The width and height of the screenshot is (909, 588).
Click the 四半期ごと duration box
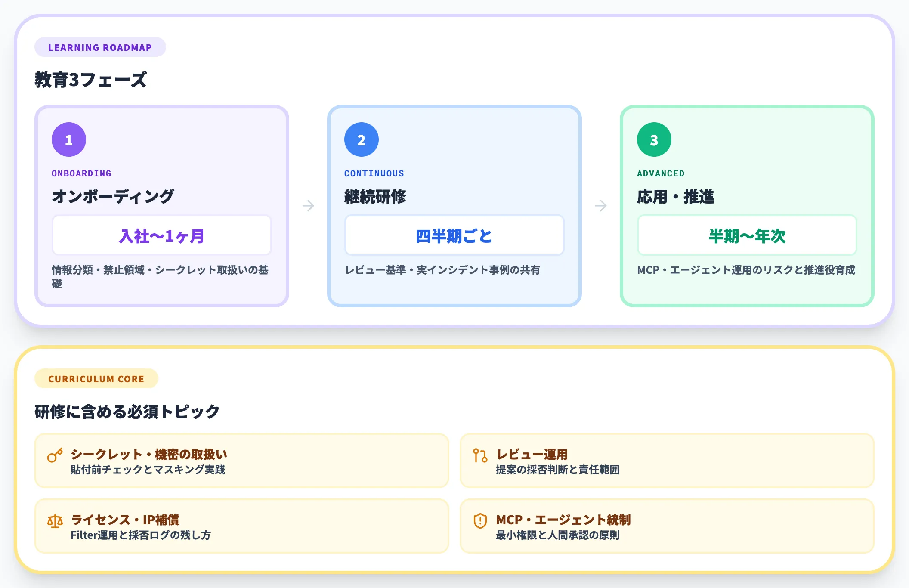click(x=454, y=235)
